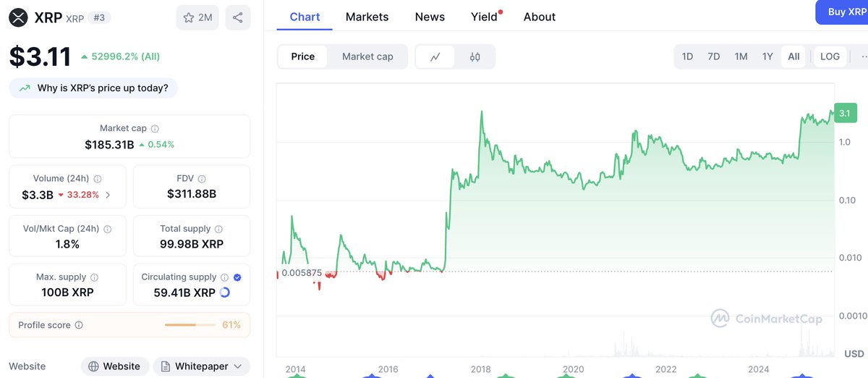Click the Total supply info icon

point(217,229)
